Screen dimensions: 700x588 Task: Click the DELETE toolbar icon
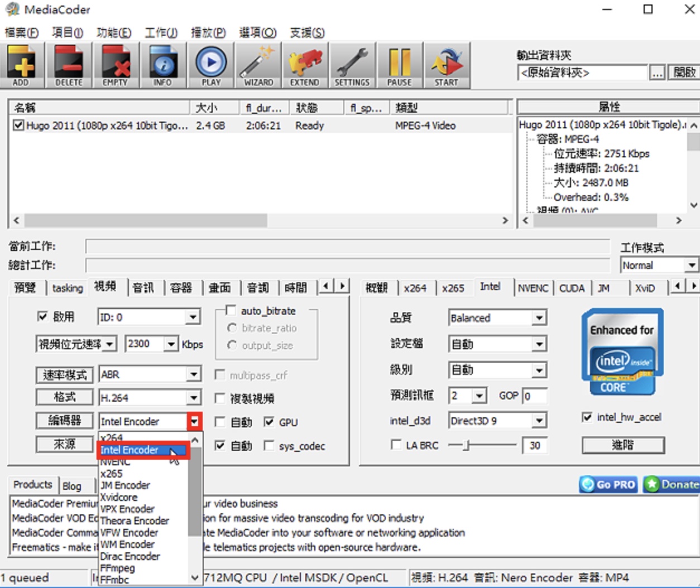tap(69, 65)
